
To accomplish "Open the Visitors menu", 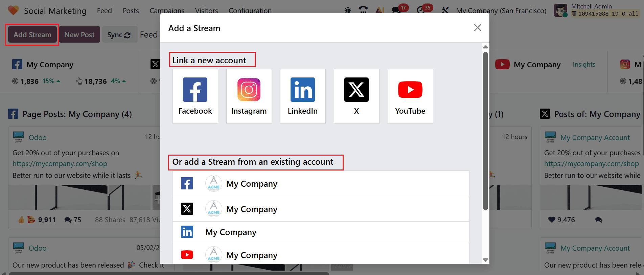I will tap(206, 11).
